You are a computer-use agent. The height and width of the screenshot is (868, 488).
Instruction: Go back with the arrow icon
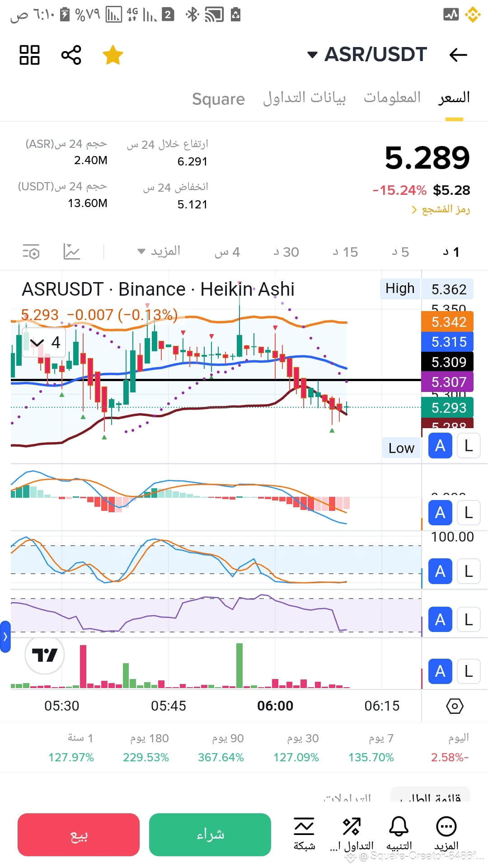click(x=458, y=55)
